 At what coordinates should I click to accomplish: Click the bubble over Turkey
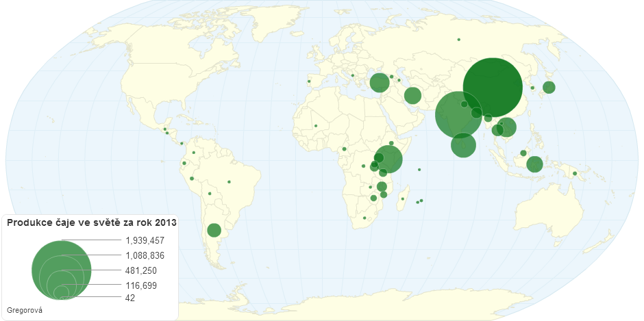click(380, 83)
